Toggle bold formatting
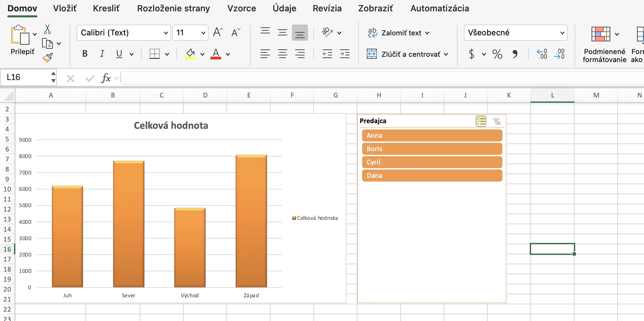Viewport: 644px width, 321px height. (85, 54)
